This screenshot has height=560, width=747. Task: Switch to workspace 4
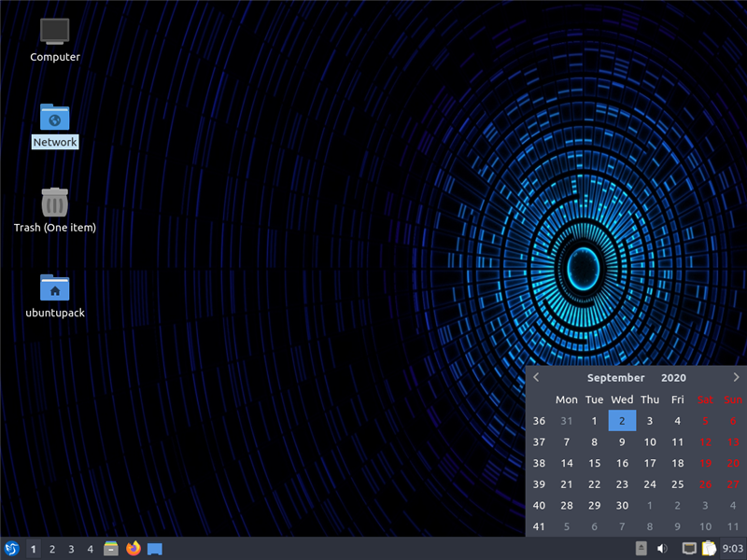(90, 549)
